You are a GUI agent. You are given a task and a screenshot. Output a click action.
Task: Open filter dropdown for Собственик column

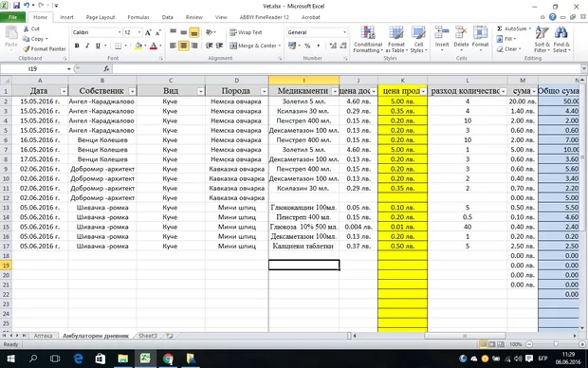pos(132,92)
